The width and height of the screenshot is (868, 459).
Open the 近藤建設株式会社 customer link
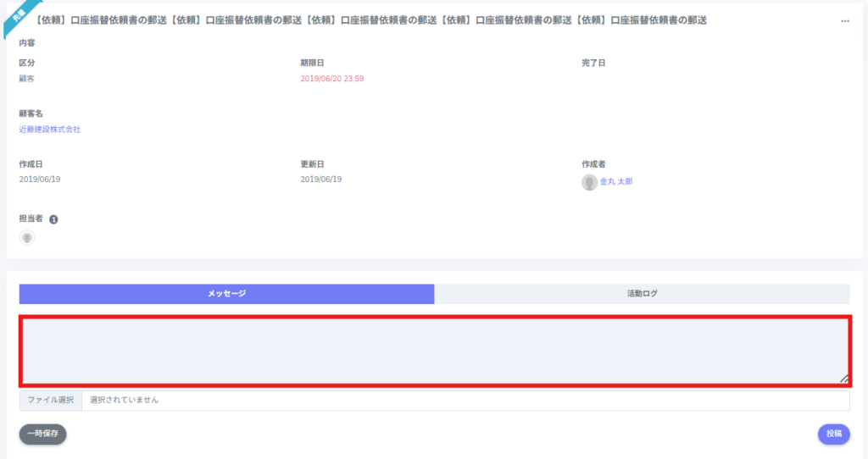[x=49, y=130]
